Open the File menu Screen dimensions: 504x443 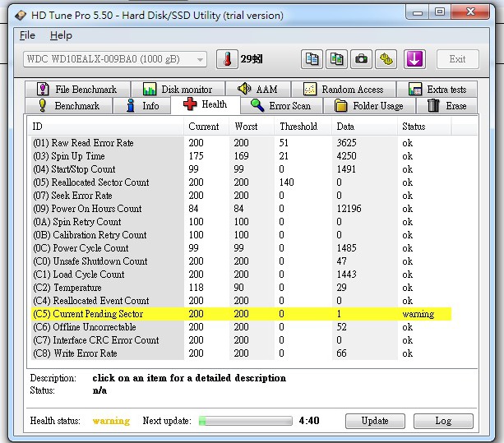(x=27, y=35)
